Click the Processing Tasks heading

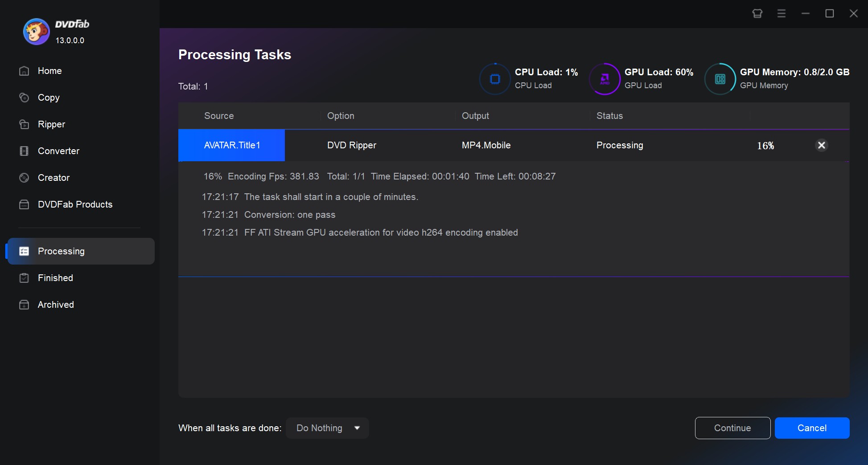[x=234, y=55]
